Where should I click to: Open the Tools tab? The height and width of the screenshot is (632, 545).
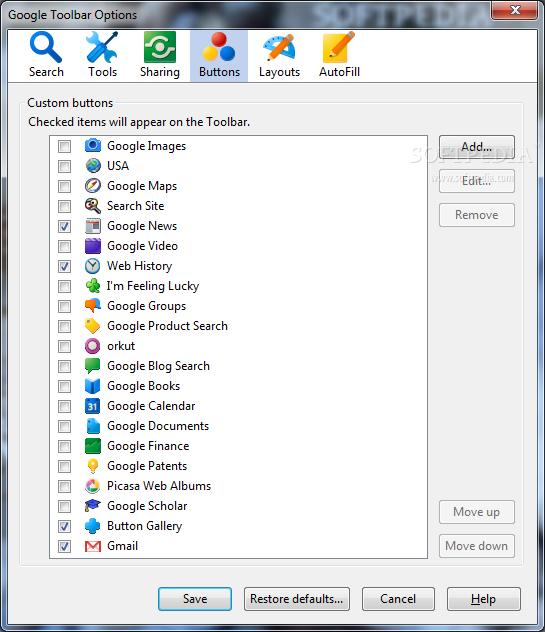[x=102, y=56]
